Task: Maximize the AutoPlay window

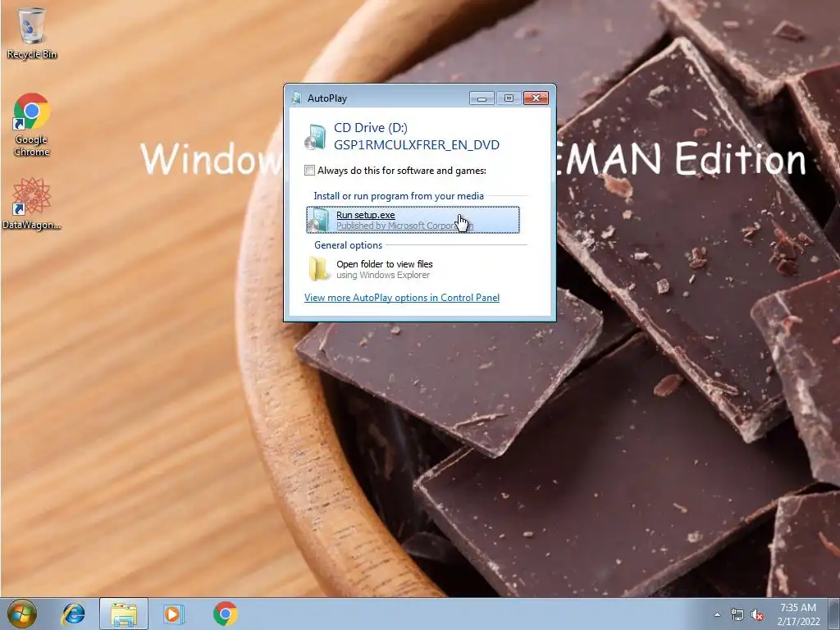Action: coord(509,98)
